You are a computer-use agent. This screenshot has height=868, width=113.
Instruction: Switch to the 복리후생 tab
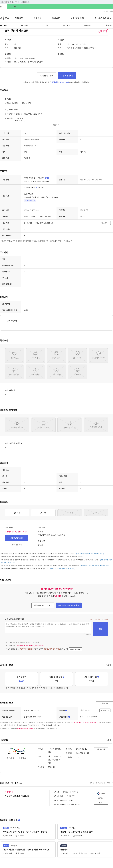point(66,26)
